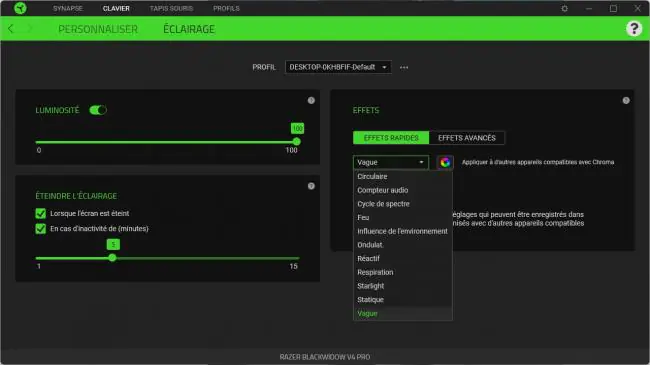The width and height of the screenshot is (650, 365).
Task: Uncheck Lorsque l'écran est éteint
Action: (41, 214)
